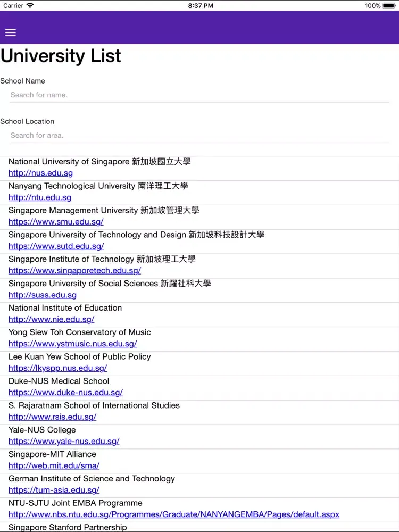Select Singapore-MIT Alliance name
Screen dimensions: 399x532
click(52, 454)
